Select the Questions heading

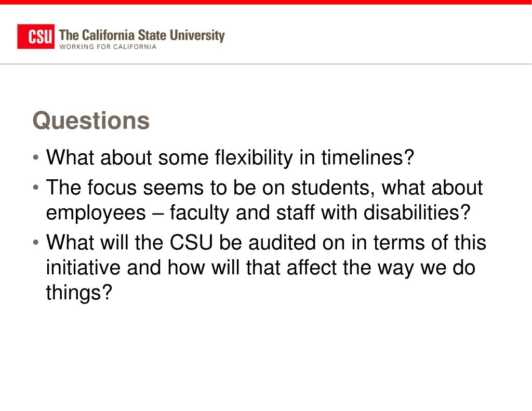click(91, 121)
